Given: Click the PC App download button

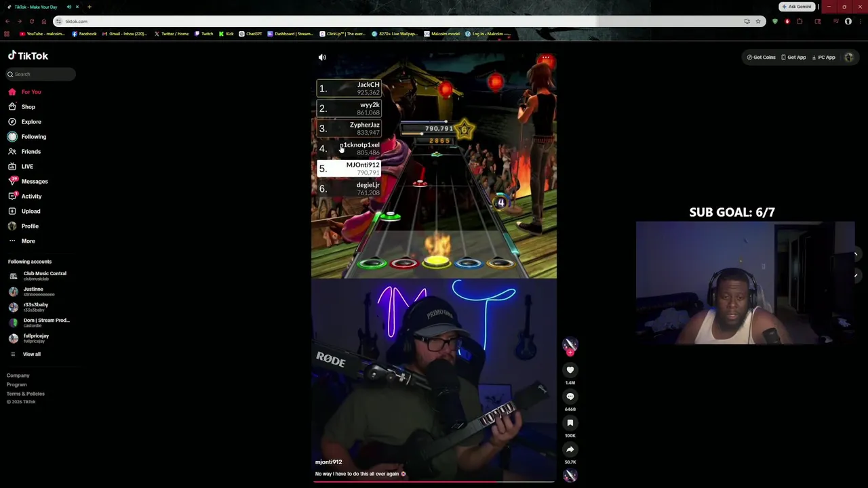Looking at the screenshot, I should pos(823,58).
